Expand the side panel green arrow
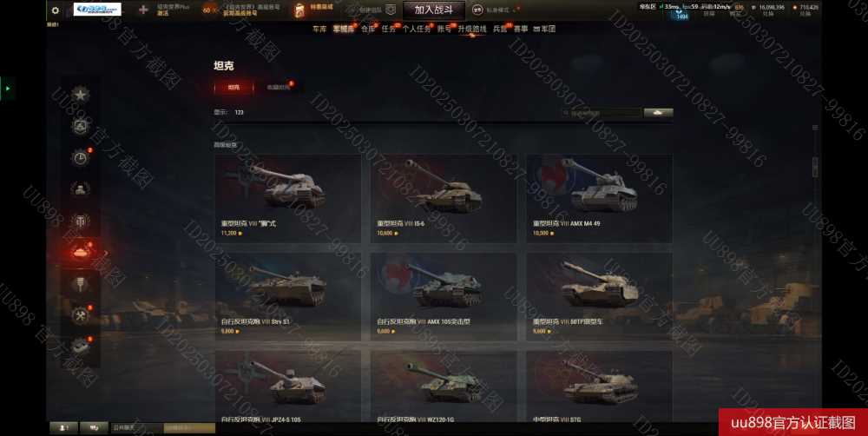Screen dimensions: 868x436 [x=7, y=88]
